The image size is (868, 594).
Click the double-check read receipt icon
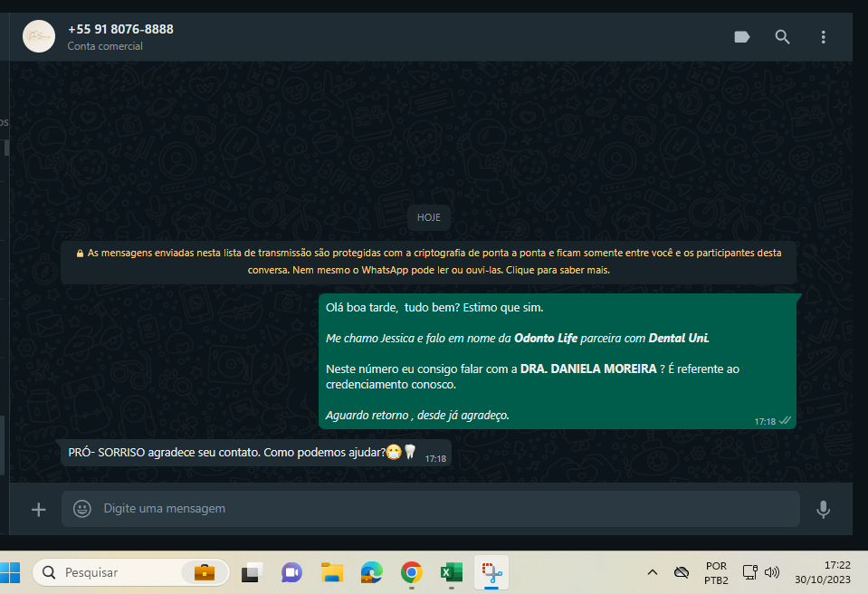click(785, 421)
